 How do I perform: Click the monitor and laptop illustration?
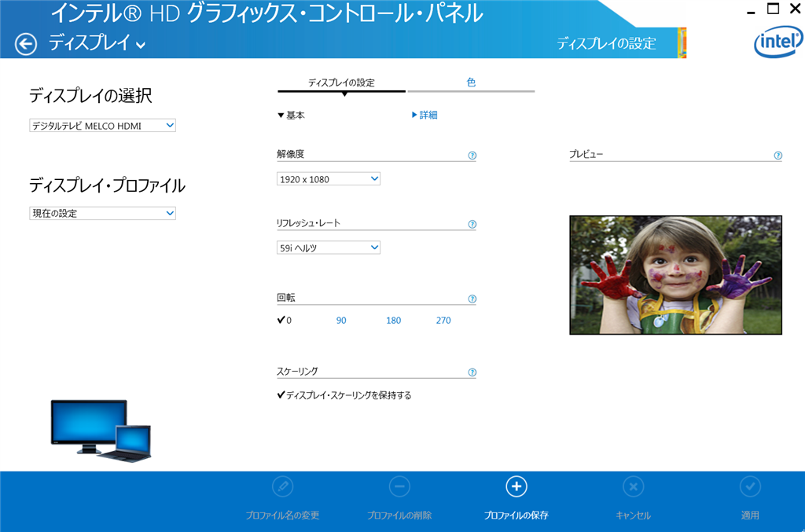pyautogui.click(x=101, y=431)
